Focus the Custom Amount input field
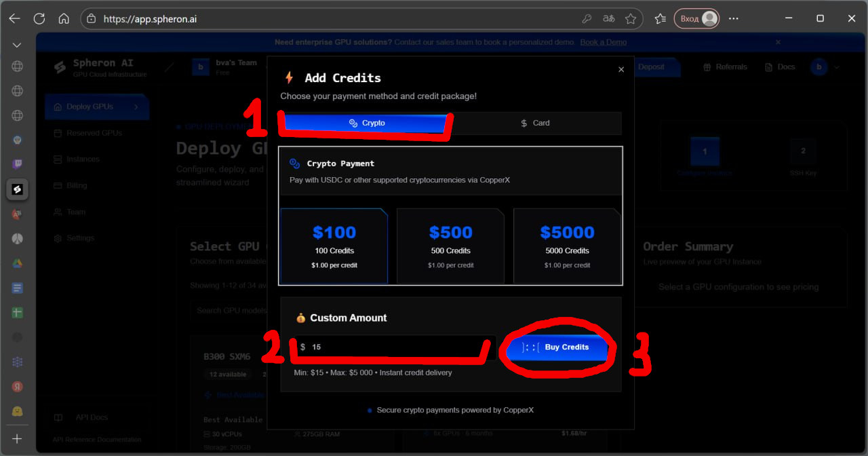868x456 pixels. (394, 347)
